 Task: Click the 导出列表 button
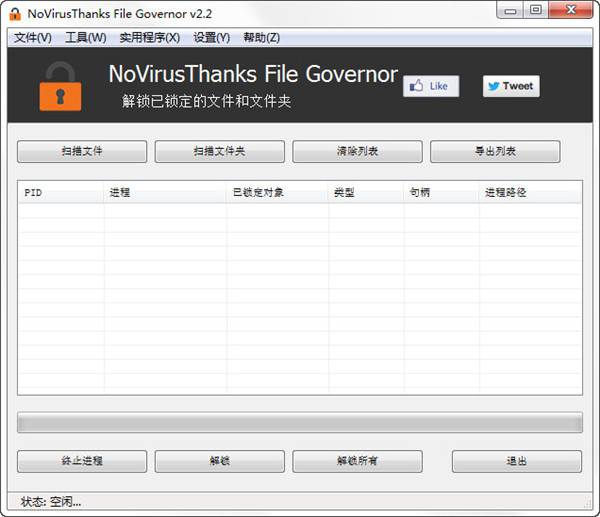point(495,152)
